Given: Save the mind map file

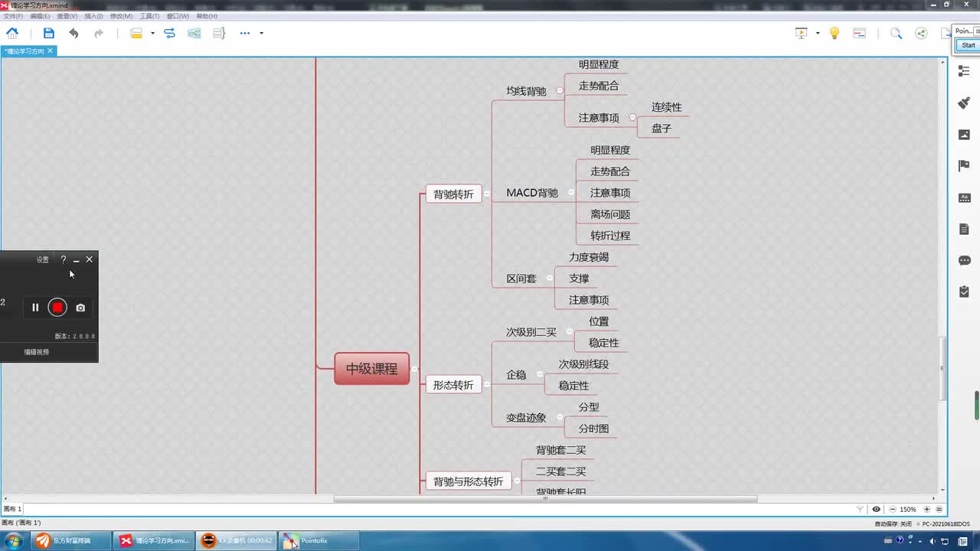Looking at the screenshot, I should pyautogui.click(x=49, y=33).
